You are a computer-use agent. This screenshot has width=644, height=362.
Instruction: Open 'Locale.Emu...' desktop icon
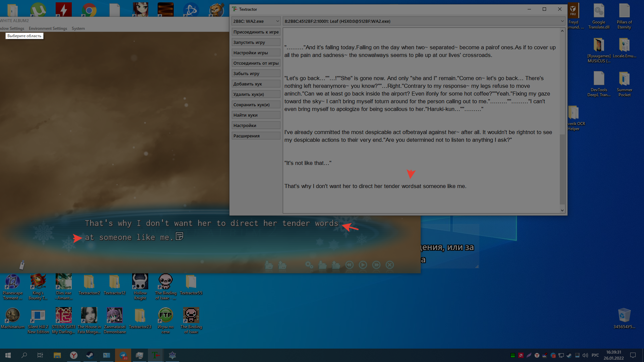(x=624, y=48)
